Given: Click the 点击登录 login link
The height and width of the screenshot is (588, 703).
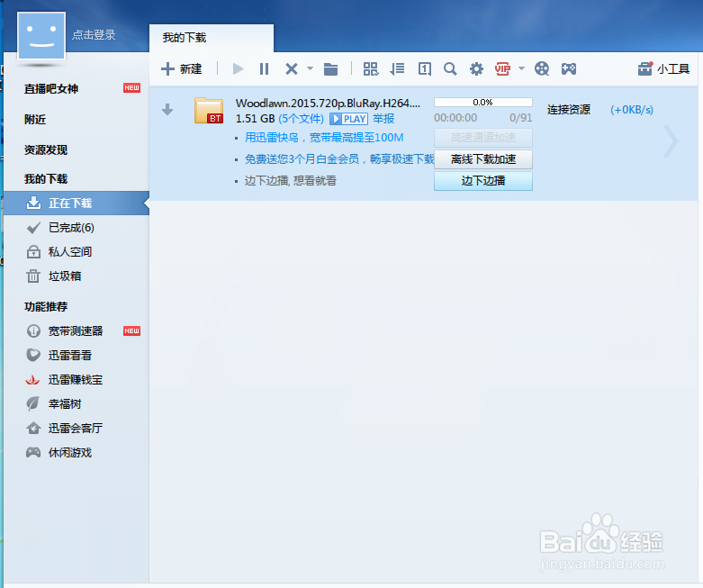Looking at the screenshot, I should [x=94, y=35].
